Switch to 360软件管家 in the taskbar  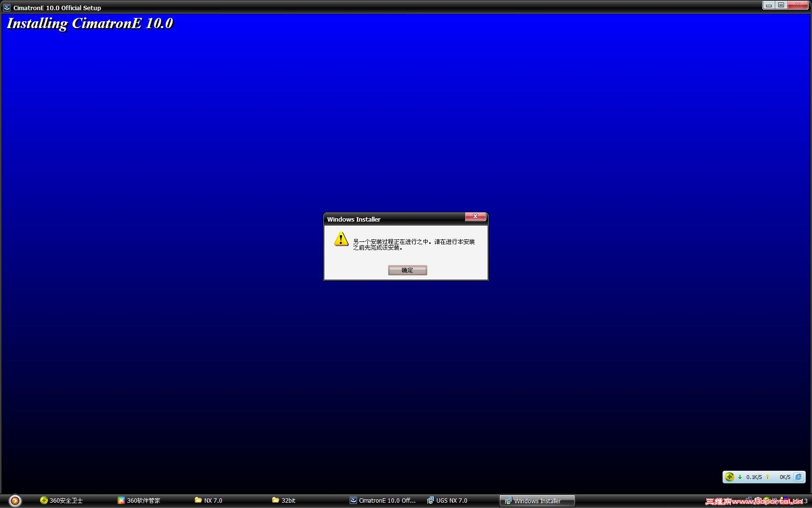tap(139, 501)
